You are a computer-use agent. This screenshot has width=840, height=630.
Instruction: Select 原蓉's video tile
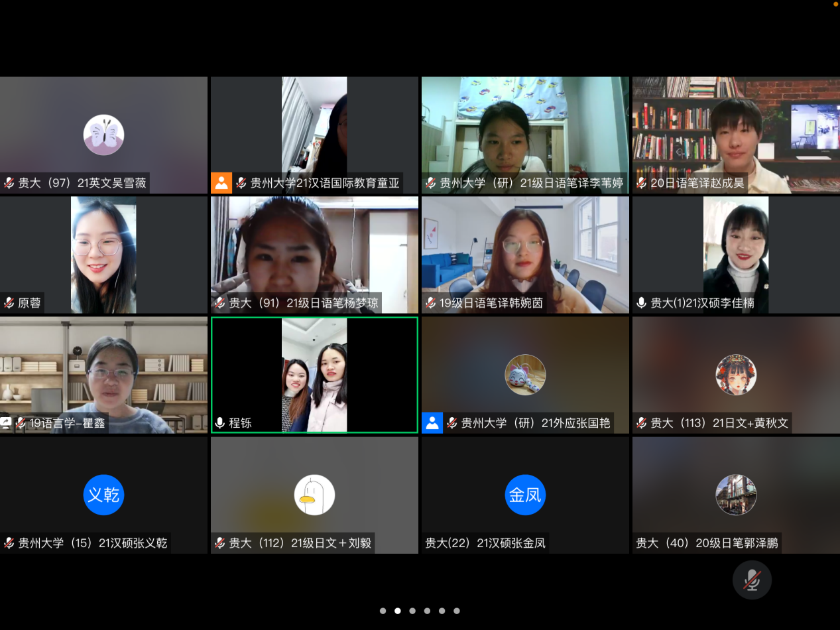tap(103, 255)
